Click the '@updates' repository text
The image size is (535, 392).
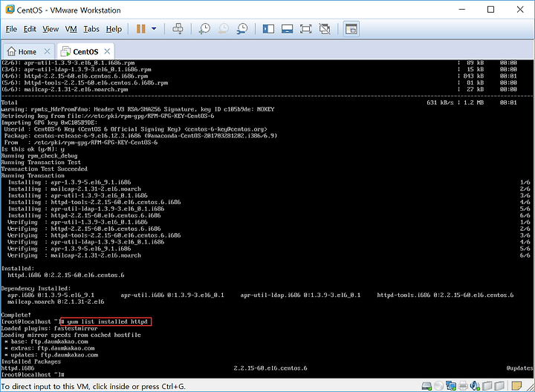click(x=519, y=368)
